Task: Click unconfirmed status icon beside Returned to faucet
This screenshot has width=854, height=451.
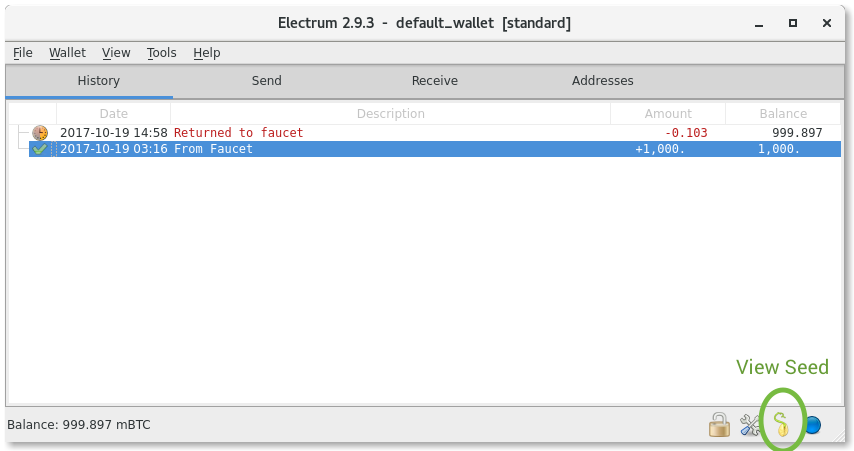Action: (40, 133)
